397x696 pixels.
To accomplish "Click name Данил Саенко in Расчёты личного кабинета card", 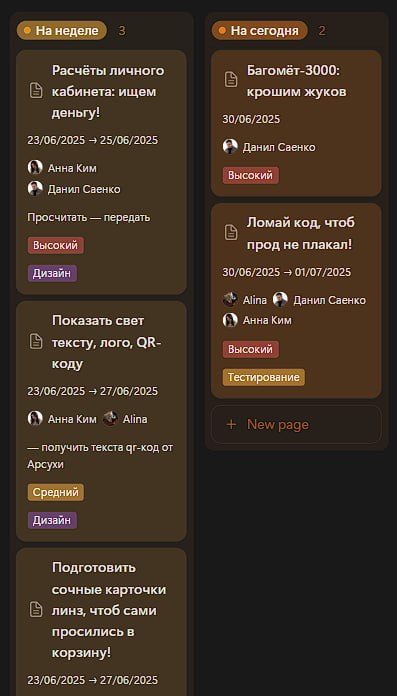I will (84, 189).
